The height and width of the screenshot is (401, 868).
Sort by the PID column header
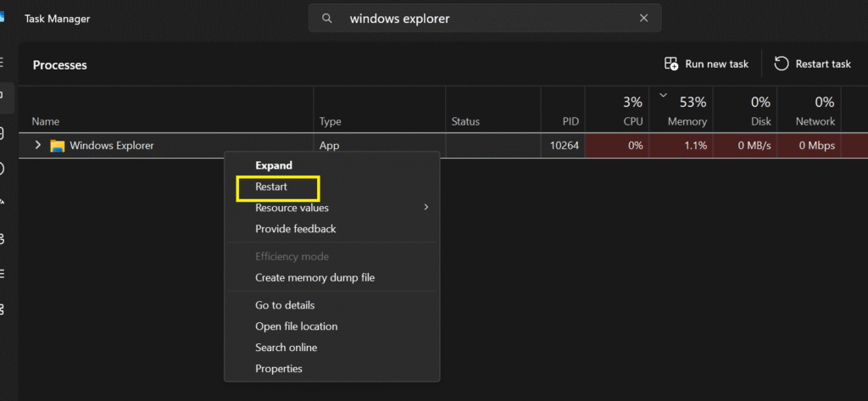tap(563, 109)
